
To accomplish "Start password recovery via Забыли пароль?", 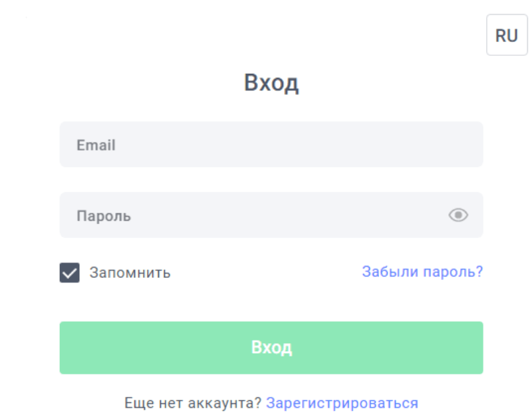I will click(x=422, y=271).
